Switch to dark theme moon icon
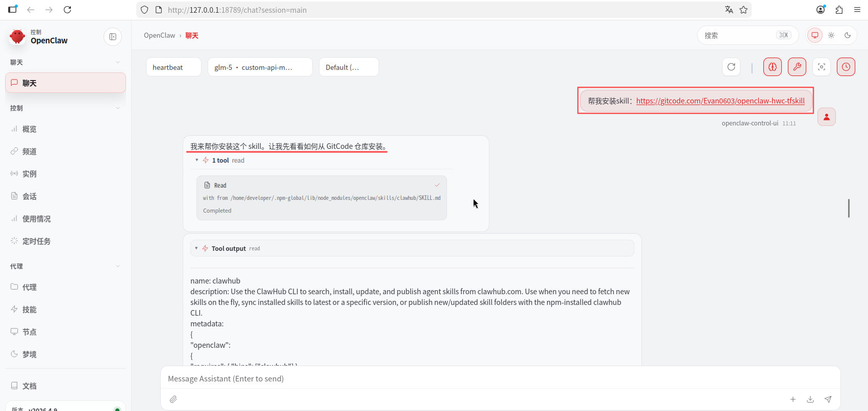Image resolution: width=868 pixels, height=411 pixels. click(x=848, y=35)
